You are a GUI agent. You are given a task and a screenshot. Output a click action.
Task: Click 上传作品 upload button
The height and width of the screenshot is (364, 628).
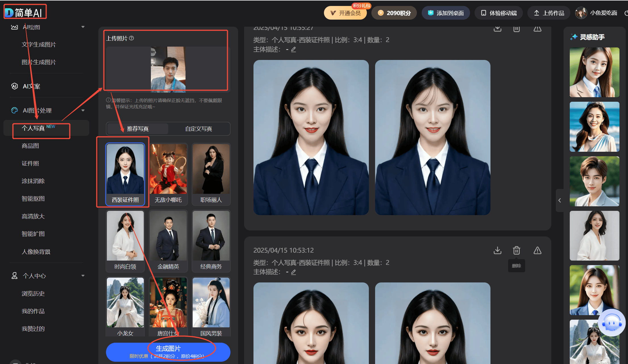pos(549,13)
